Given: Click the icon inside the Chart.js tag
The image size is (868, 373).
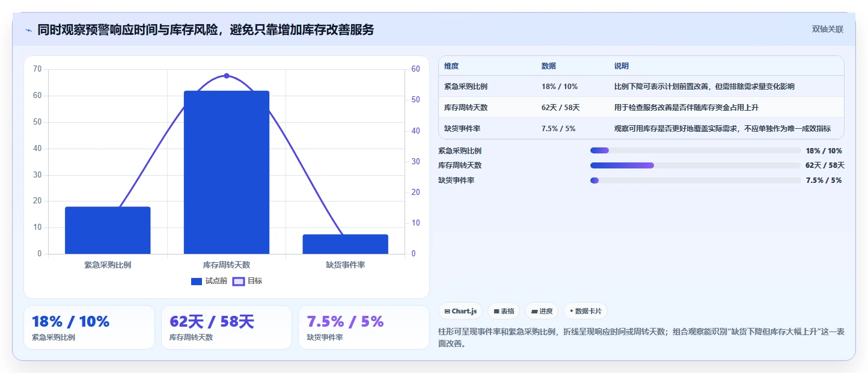Looking at the screenshot, I should (447, 312).
